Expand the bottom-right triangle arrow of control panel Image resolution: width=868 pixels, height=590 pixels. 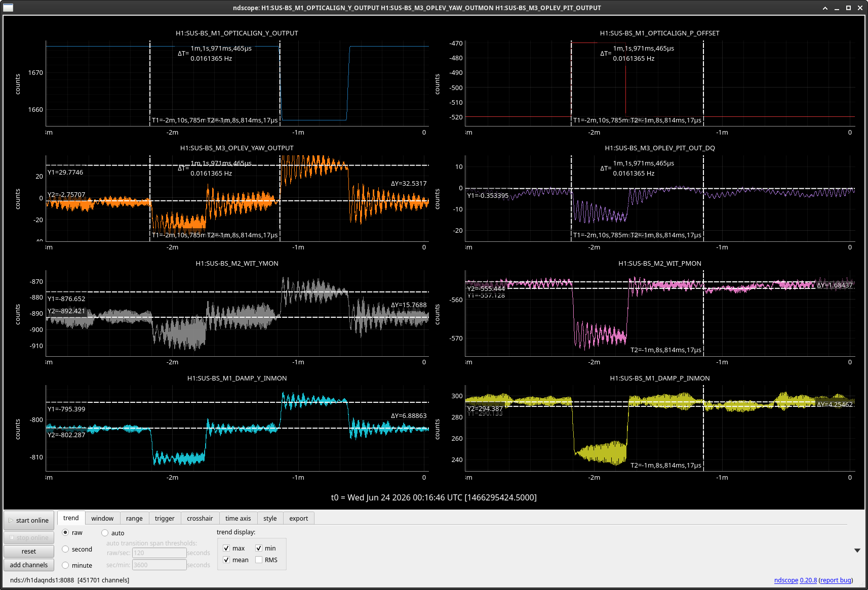coord(857,551)
